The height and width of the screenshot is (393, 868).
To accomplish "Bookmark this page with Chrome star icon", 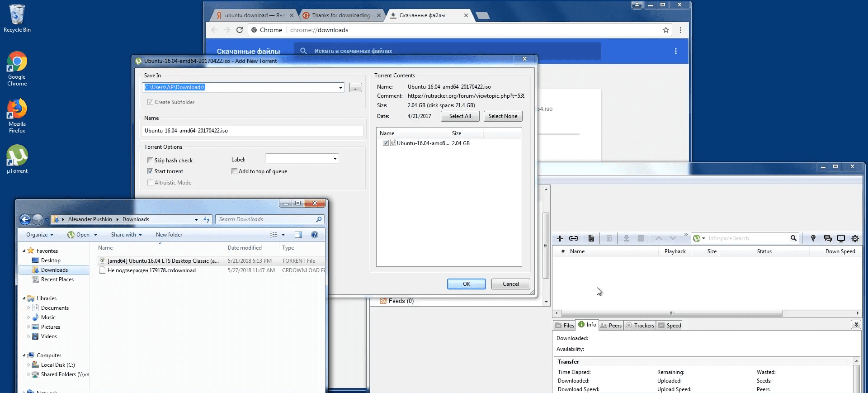I will coord(666,30).
